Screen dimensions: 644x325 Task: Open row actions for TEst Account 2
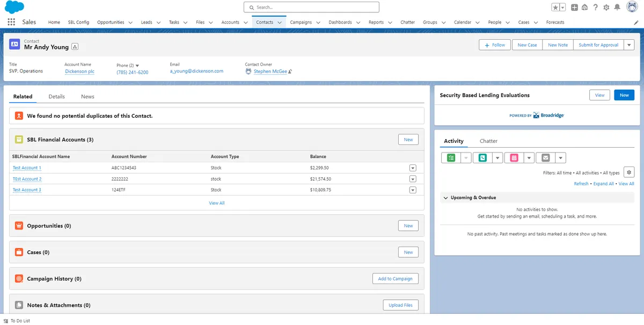click(413, 179)
